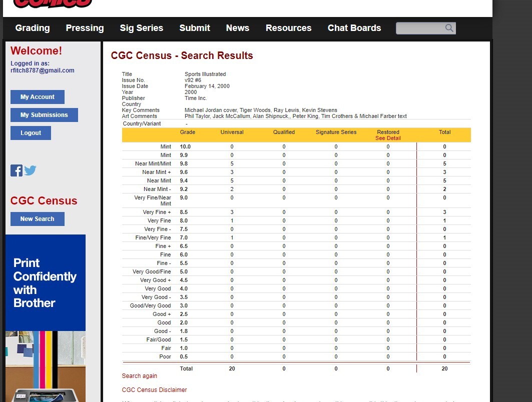The image size is (532, 402).
Task: Click the Good/Very Good grade label
Action: pos(150,305)
